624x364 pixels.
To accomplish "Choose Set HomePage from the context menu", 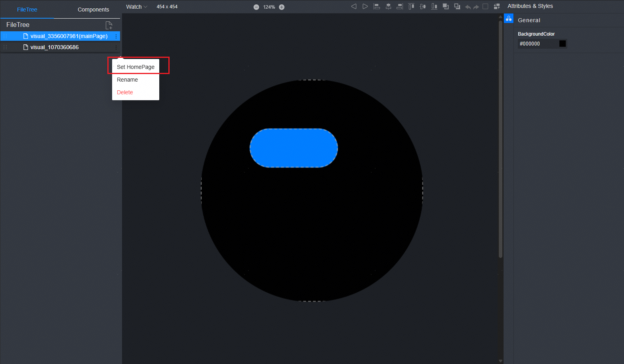I will [135, 67].
